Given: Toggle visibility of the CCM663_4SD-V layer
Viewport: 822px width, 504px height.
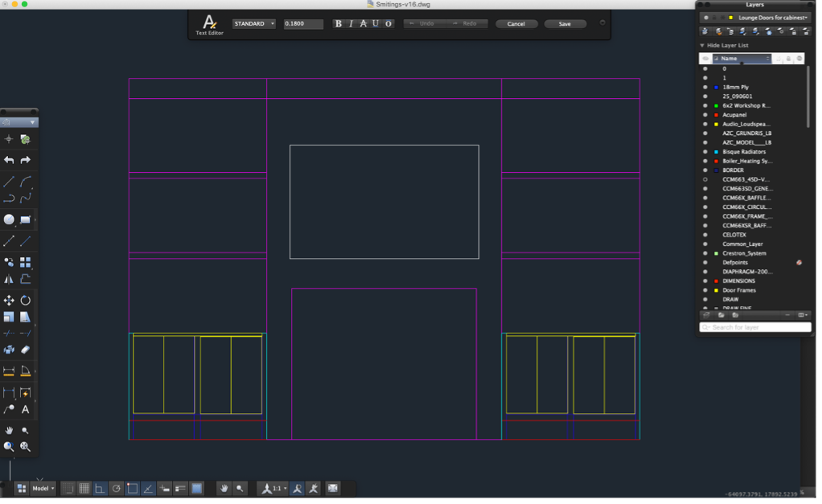Looking at the screenshot, I should 705,179.
